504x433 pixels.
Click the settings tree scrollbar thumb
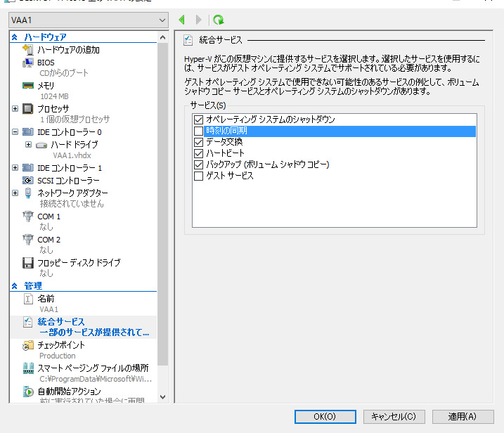tap(162, 204)
